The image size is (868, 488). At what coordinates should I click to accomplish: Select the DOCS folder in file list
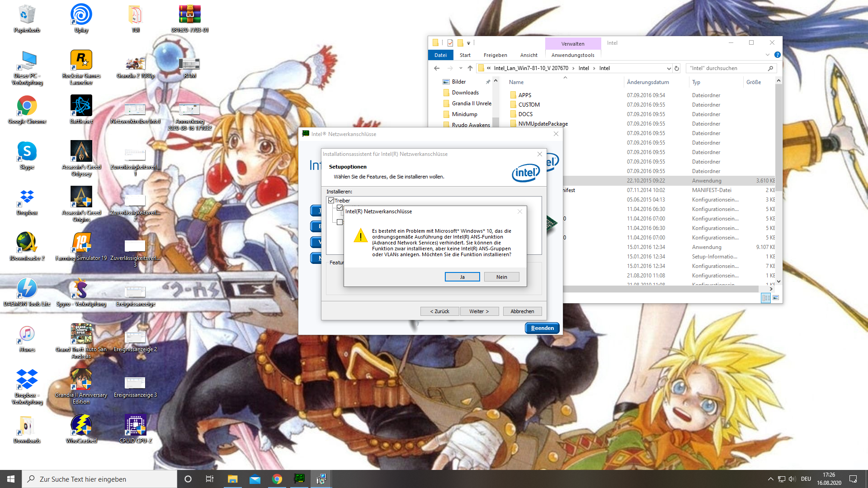point(525,114)
